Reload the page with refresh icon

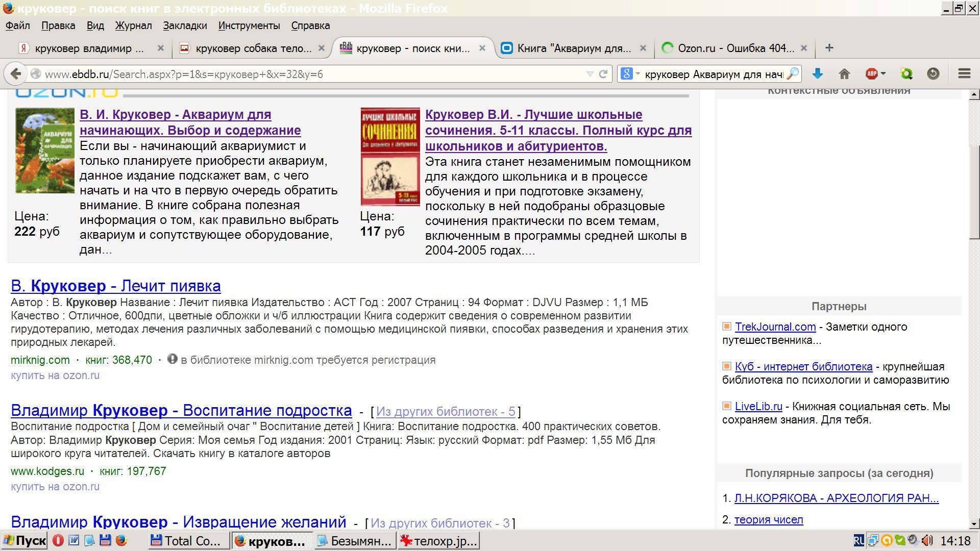click(603, 74)
